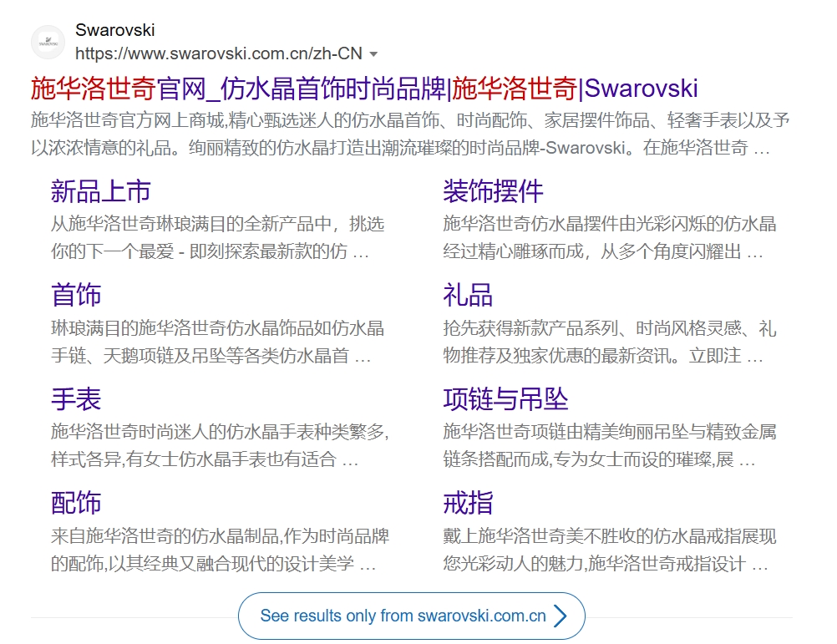
Task: Open the 施华洛世奇官网 main result title
Action: coord(364,89)
